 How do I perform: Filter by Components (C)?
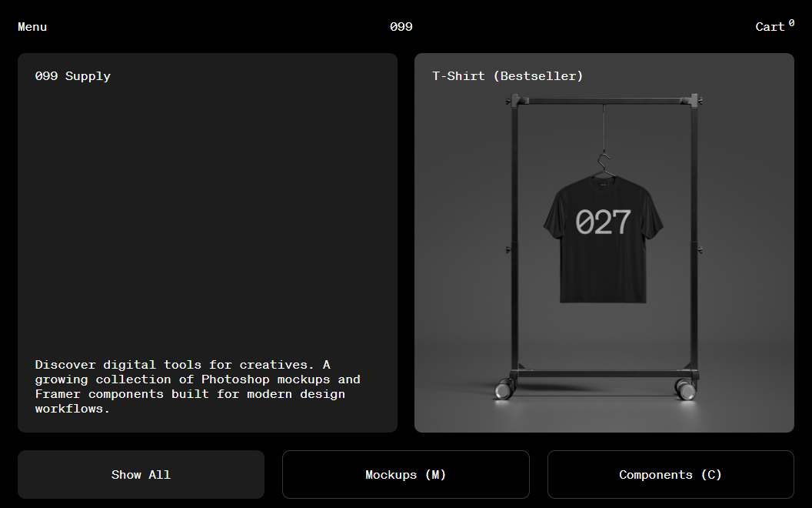pos(671,474)
